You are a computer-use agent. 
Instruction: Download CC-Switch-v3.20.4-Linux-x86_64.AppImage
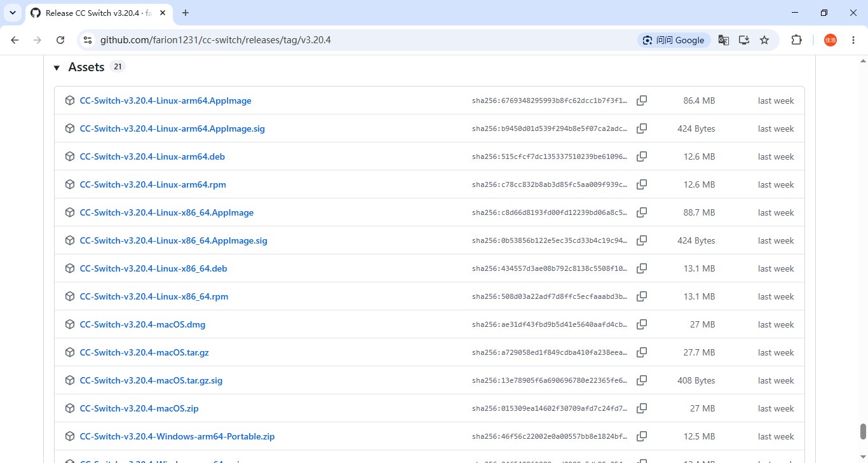click(x=166, y=212)
